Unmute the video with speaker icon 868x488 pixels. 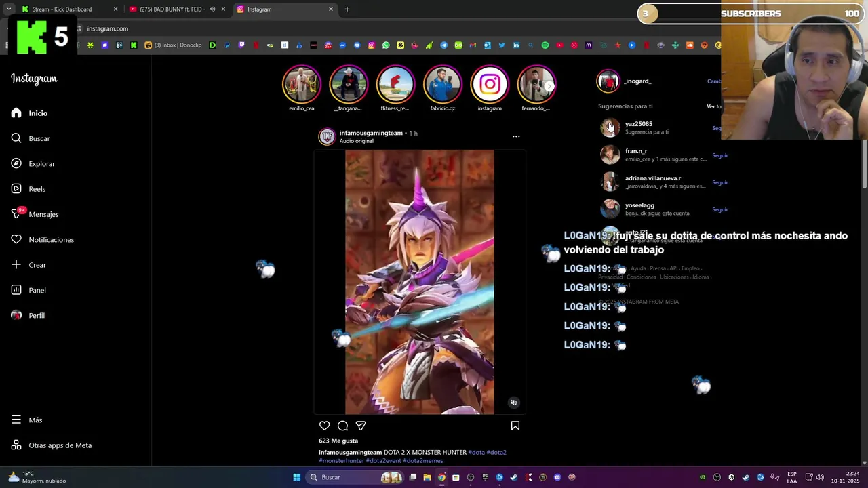click(x=514, y=403)
